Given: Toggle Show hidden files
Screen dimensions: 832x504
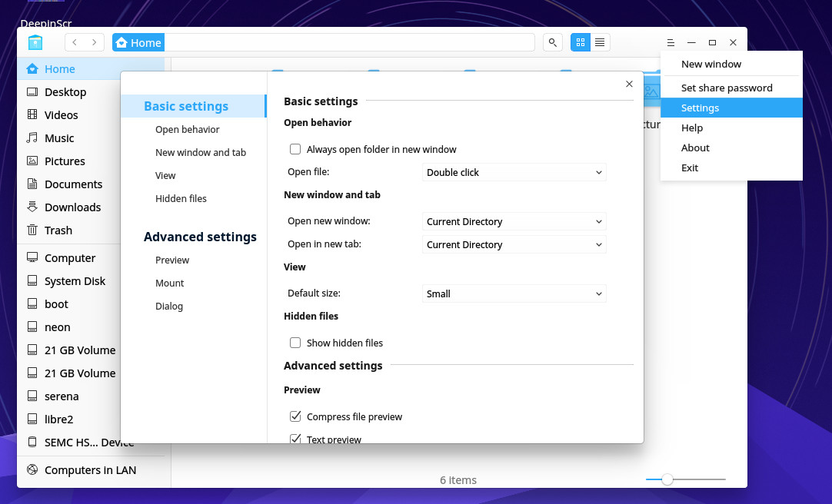Looking at the screenshot, I should click(x=295, y=343).
